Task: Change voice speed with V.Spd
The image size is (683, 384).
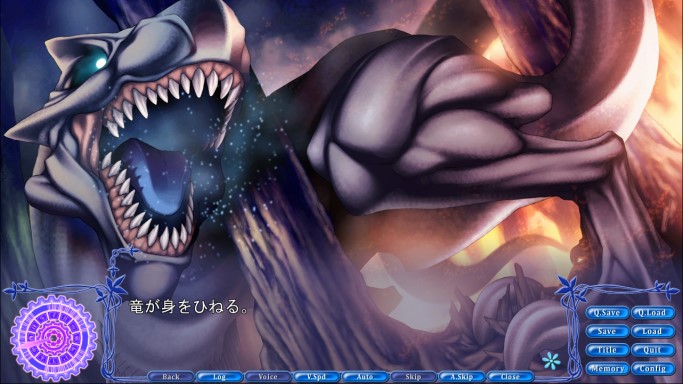Action: pyautogui.click(x=316, y=377)
